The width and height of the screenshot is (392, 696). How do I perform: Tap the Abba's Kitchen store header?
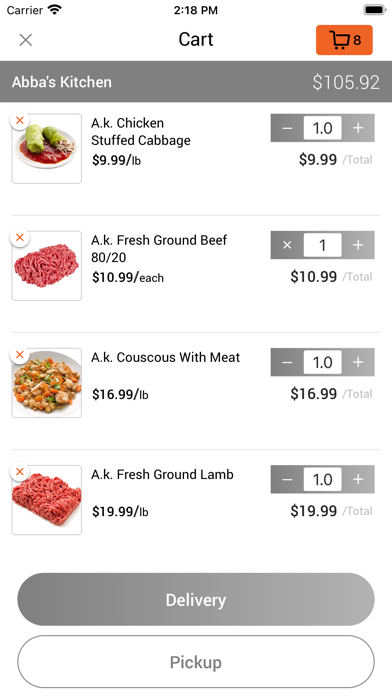coord(196,82)
